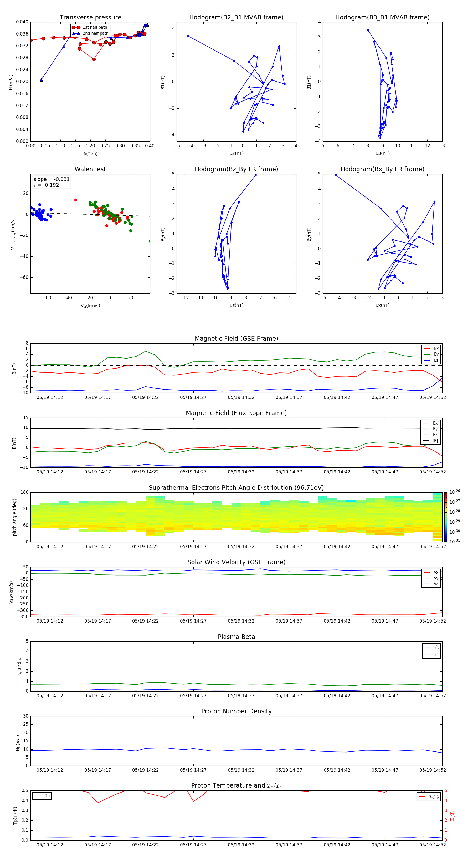Click the 'B2(nT)' x-axis label
The width and height of the screenshot is (473, 868).
236,153
